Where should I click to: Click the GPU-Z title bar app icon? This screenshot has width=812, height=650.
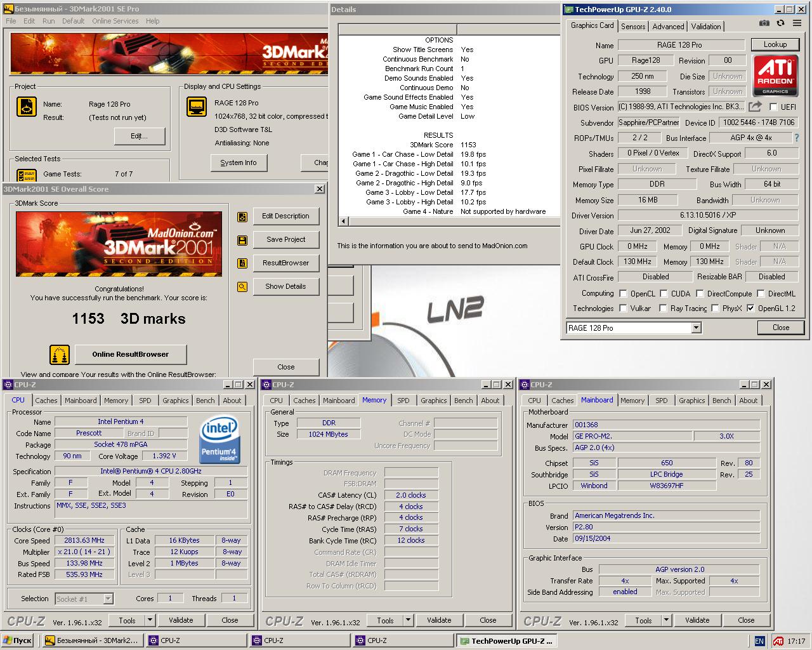[x=568, y=10]
